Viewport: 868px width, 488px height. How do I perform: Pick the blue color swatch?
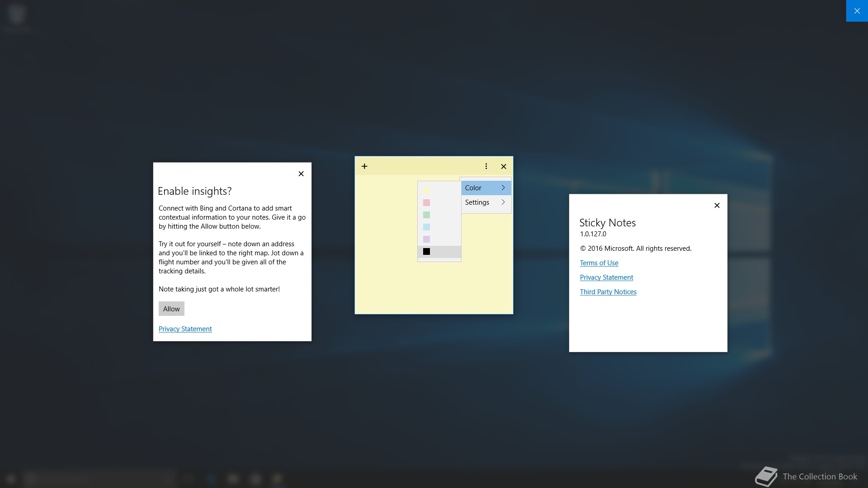click(426, 227)
